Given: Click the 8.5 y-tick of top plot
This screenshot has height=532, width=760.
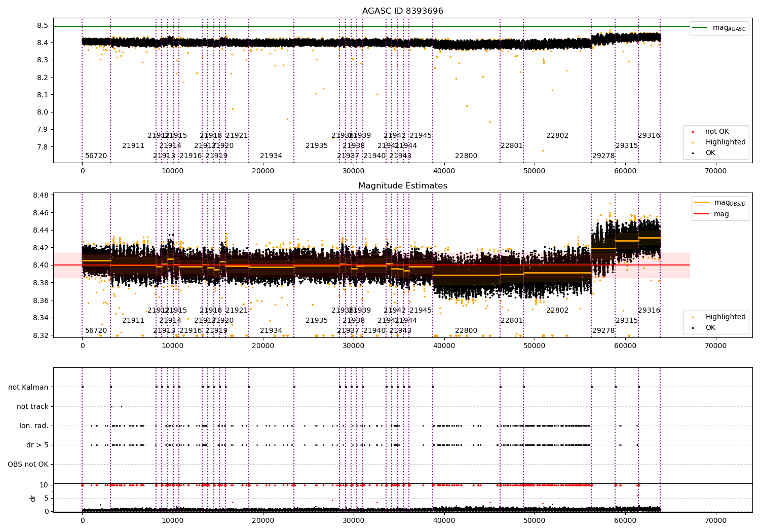Looking at the screenshot, I should pyautogui.click(x=43, y=25).
